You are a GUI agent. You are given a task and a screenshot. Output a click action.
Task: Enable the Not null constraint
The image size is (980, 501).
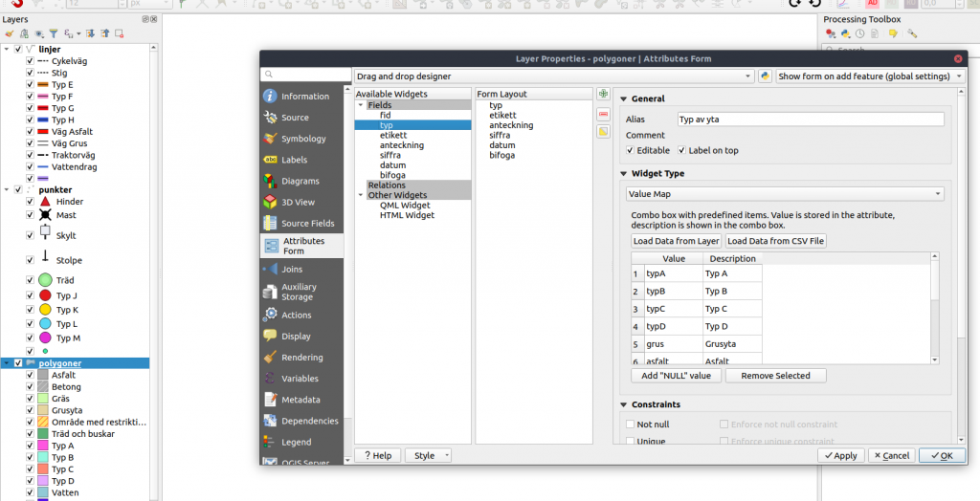point(630,425)
